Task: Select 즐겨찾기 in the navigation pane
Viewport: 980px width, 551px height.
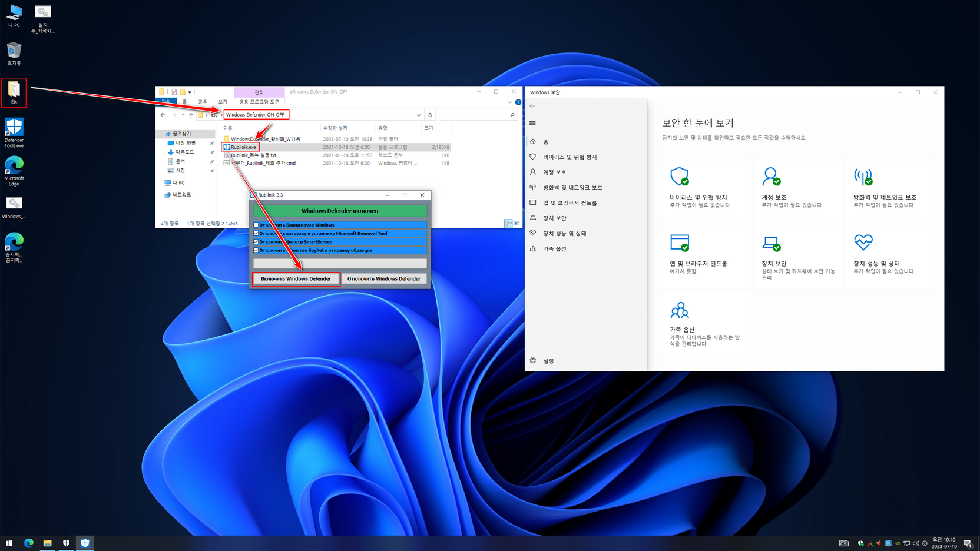Action: point(181,134)
